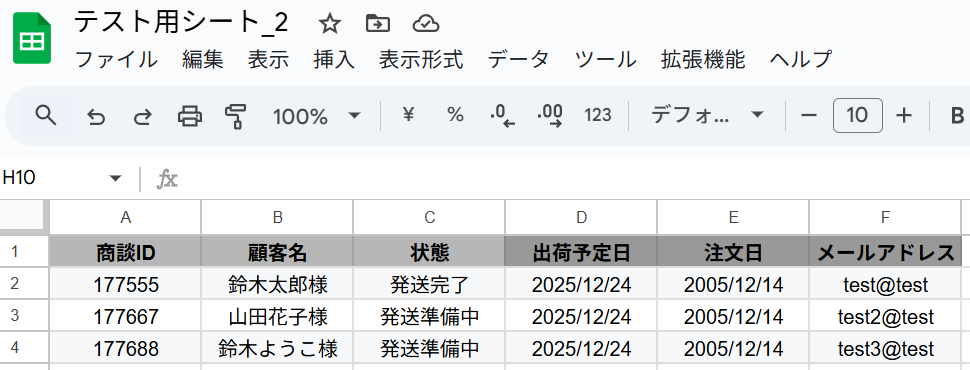
Task: Apply yen currency format
Action: (x=408, y=115)
